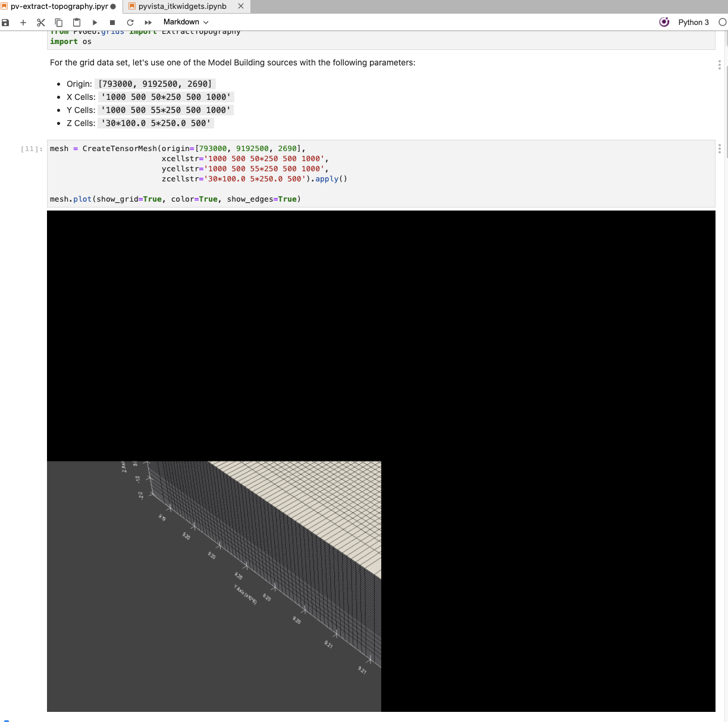Click the Origin bullet value [793000, 9192500, 2690]
Screen dimensions: 728x722
[x=155, y=84]
